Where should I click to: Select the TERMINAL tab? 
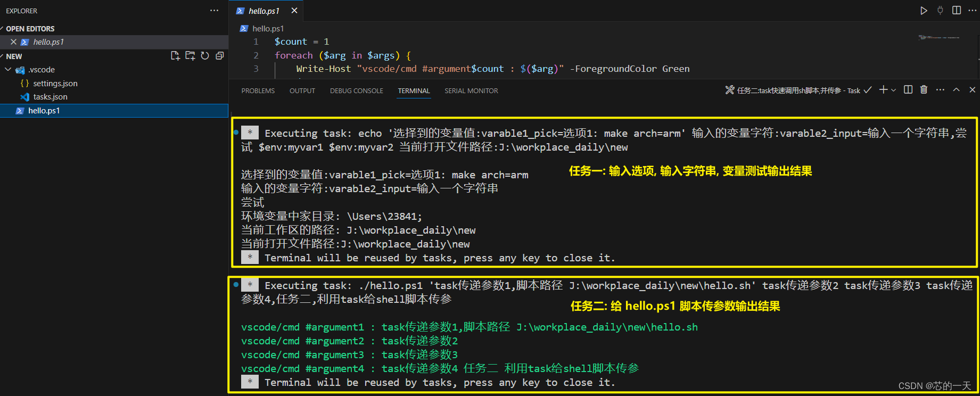tap(414, 91)
